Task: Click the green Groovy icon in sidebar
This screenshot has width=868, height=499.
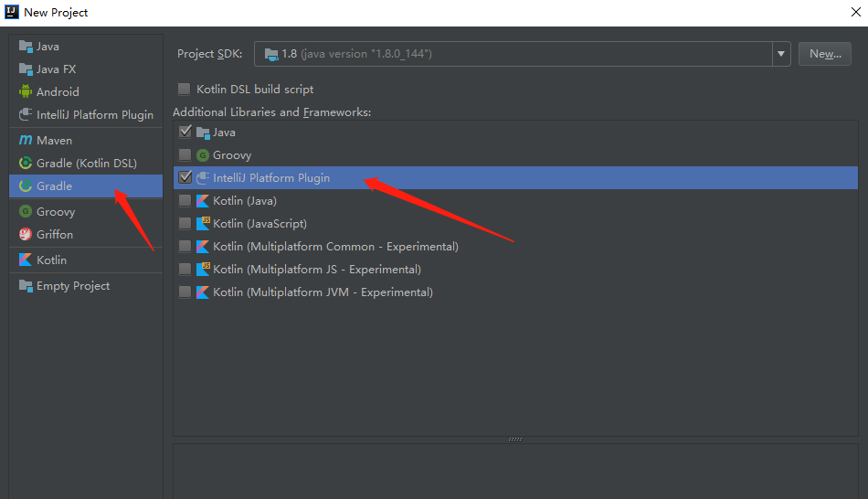Action: coord(26,211)
